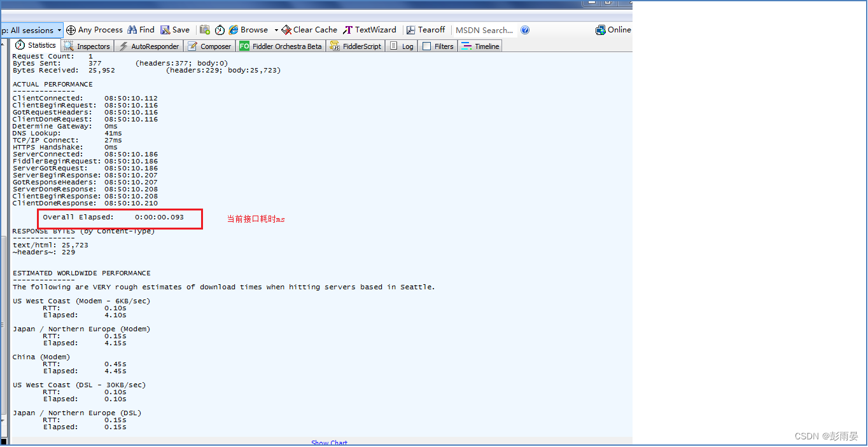Viewport: 868px width, 447px height.
Task: Switch to the FiddlerScript tab
Action: tap(356, 46)
